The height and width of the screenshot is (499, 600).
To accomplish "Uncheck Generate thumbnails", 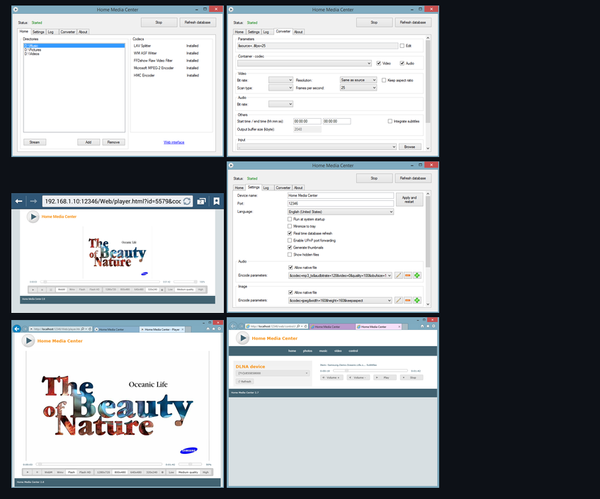I will [x=290, y=247].
